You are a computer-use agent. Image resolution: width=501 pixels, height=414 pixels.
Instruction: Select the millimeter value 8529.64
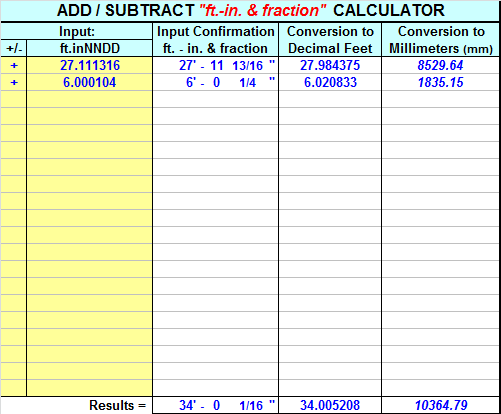click(x=441, y=65)
